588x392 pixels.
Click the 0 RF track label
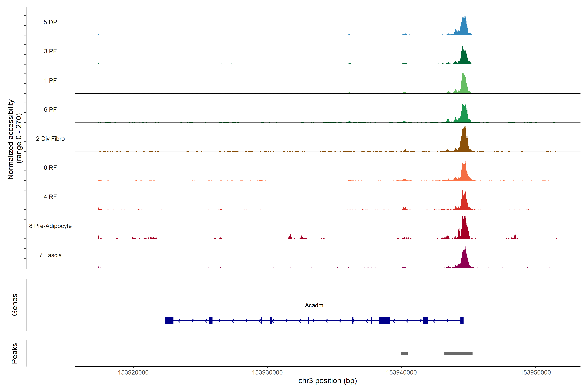point(50,168)
